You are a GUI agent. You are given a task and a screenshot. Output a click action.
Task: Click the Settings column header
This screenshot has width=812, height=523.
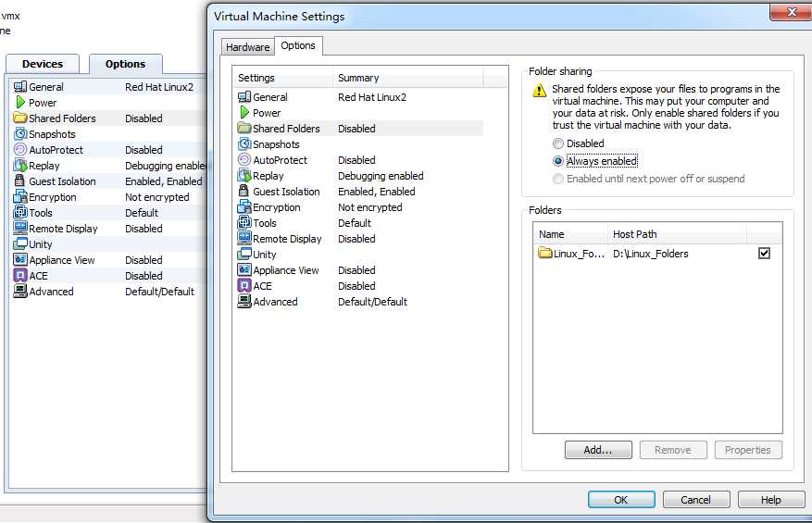tap(282, 78)
